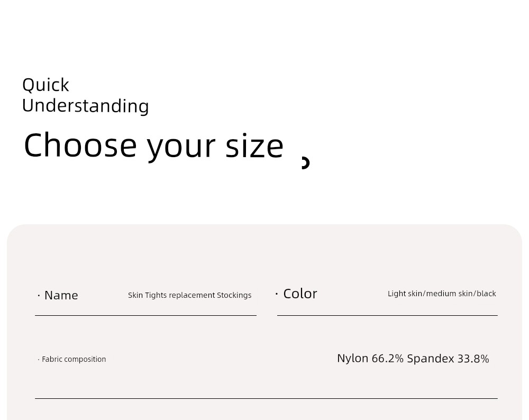Select the "Nylon 66.2%" value
The height and width of the screenshot is (420, 529).
point(370,358)
